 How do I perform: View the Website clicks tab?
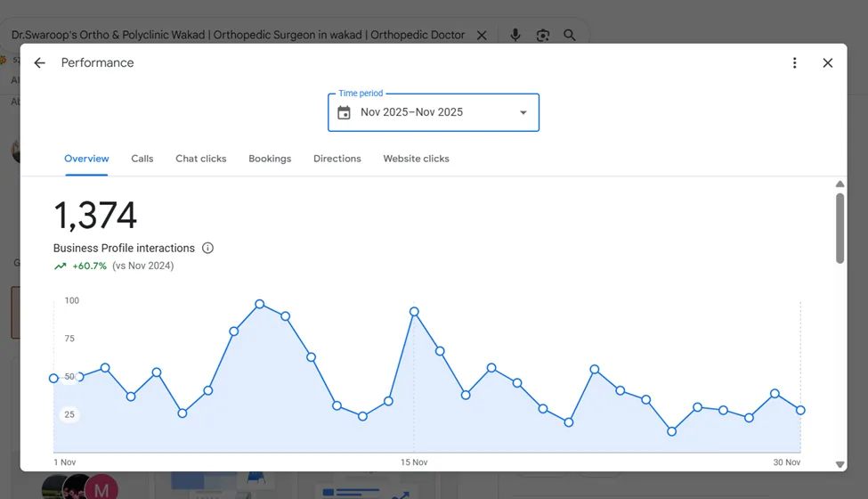[417, 159]
